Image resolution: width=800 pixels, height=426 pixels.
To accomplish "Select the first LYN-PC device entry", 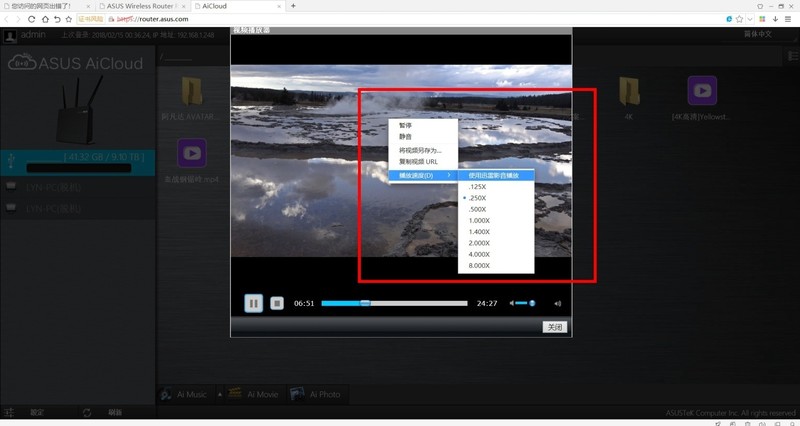I will click(x=78, y=187).
